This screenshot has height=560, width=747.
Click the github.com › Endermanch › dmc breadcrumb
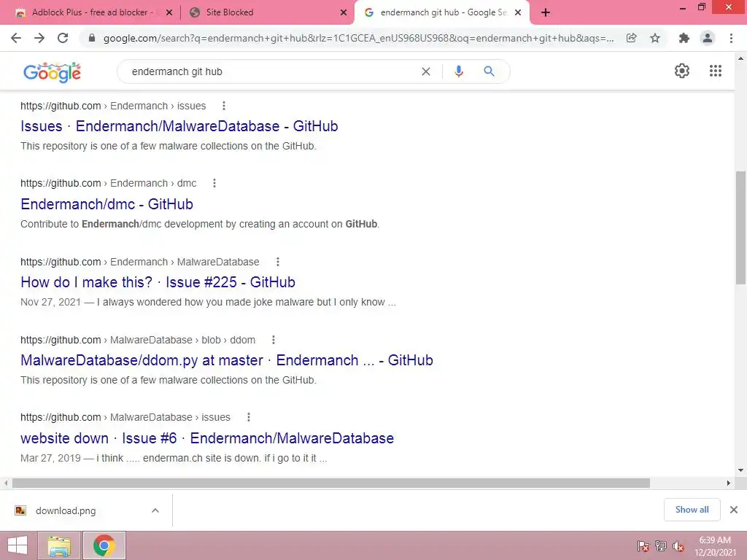click(x=108, y=183)
